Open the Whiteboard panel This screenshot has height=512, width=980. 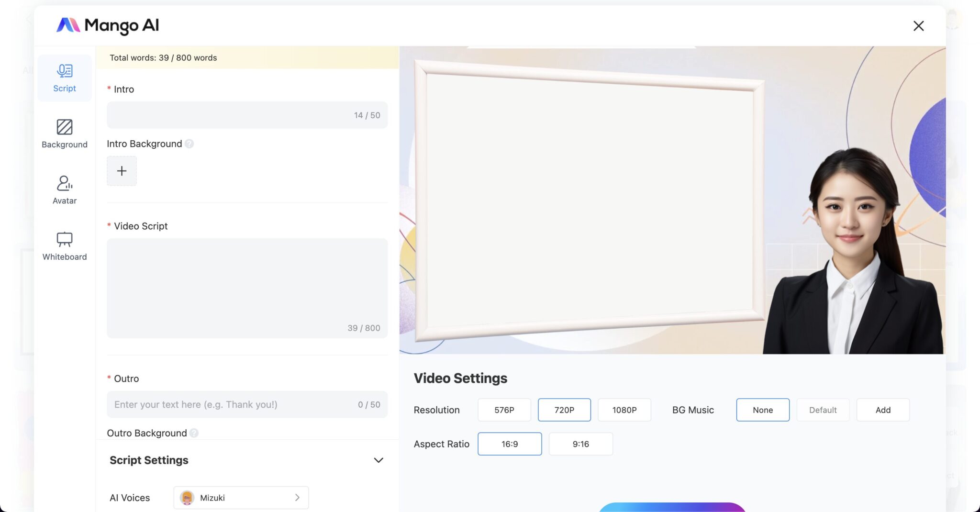(x=64, y=245)
